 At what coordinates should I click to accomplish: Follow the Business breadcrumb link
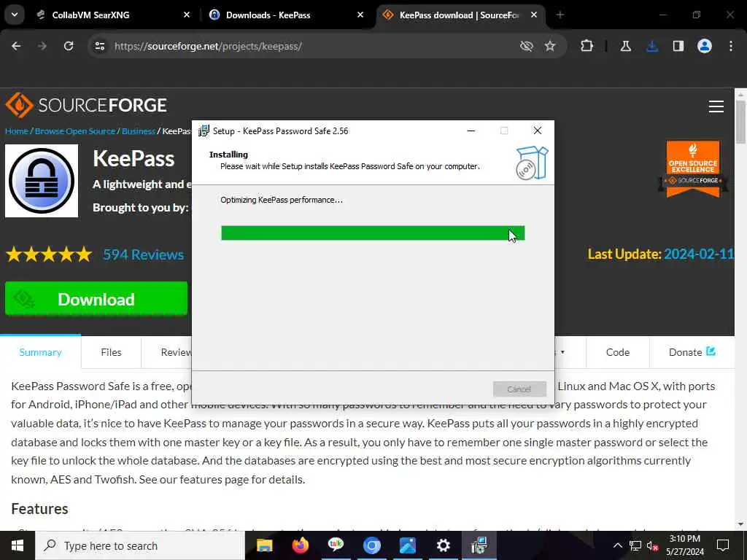click(139, 131)
